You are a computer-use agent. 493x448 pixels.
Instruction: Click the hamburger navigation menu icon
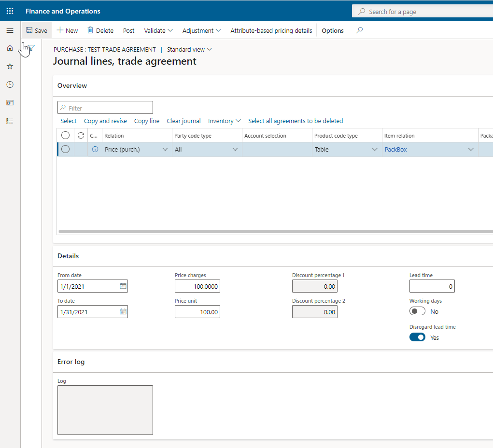[10, 30]
